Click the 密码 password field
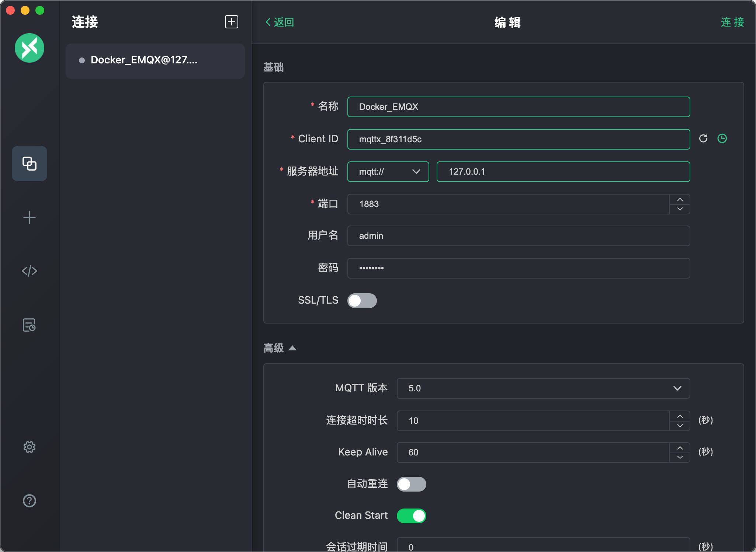Screen dimensions: 756x552 click(519, 268)
